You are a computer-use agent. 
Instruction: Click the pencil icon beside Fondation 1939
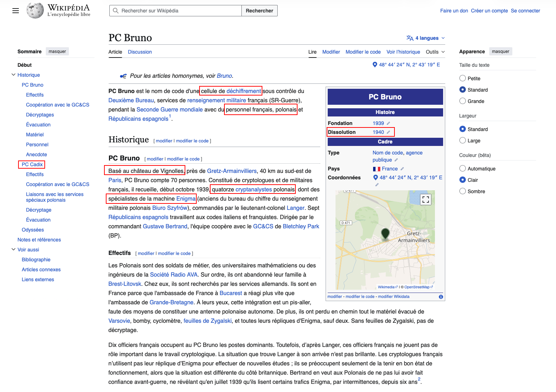point(388,123)
